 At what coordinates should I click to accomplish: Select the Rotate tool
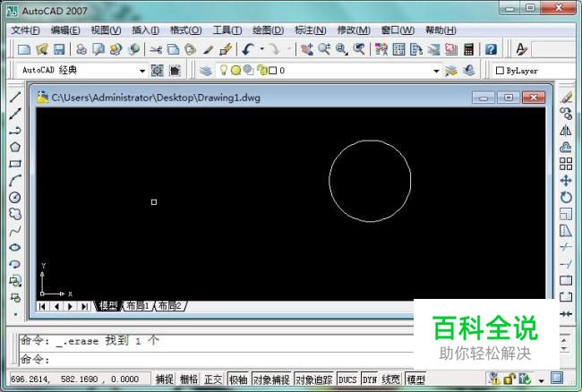point(566,197)
